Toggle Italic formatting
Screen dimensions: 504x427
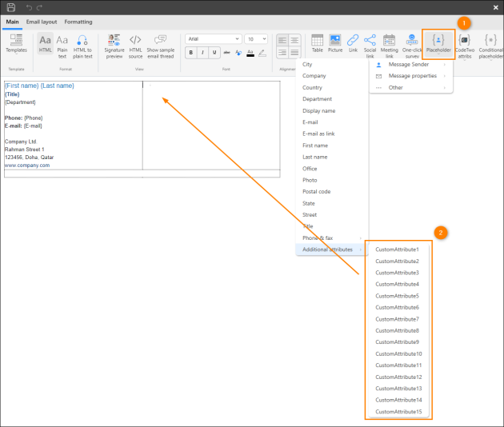click(202, 52)
